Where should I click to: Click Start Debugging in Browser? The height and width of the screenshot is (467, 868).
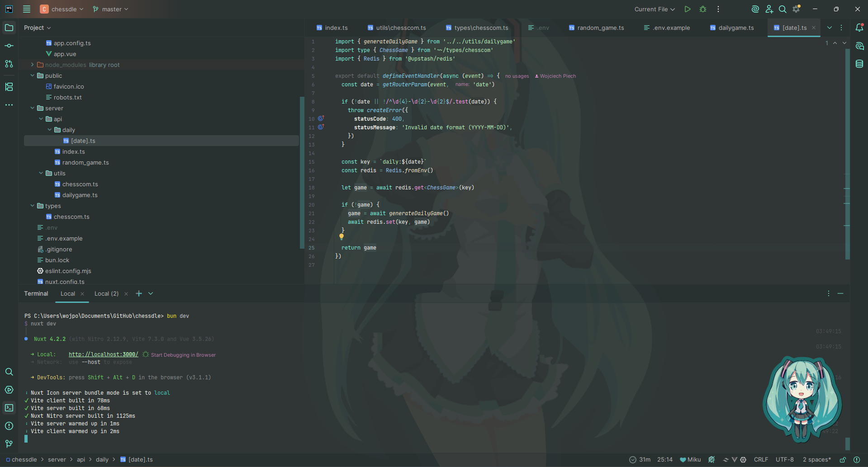click(183, 355)
